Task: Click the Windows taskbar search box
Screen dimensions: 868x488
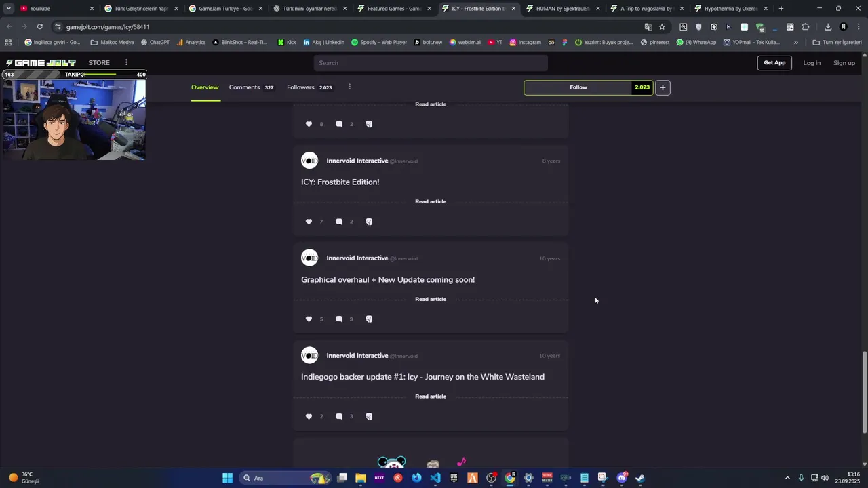Action: [285, 478]
